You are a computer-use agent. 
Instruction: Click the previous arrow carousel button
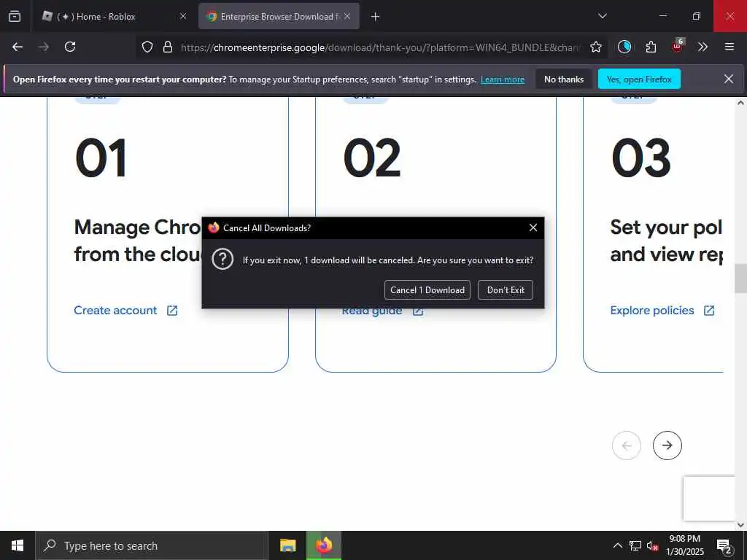tap(627, 446)
